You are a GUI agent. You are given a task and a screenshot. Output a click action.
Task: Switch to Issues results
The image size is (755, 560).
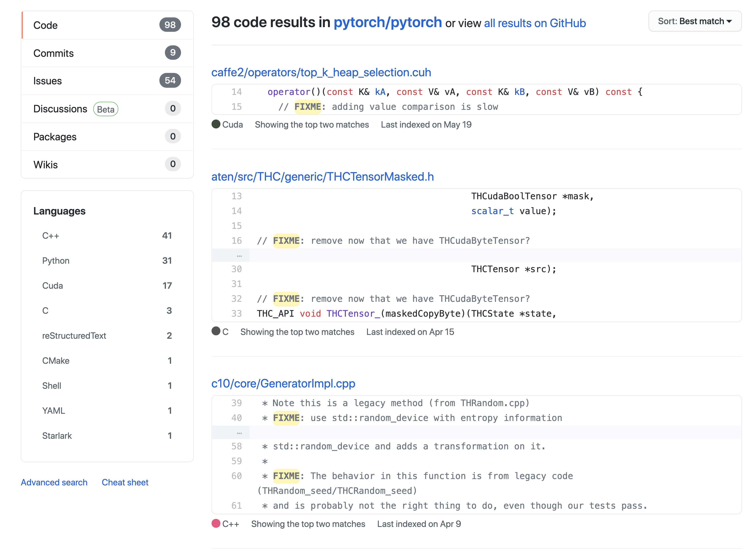(107, 81)
